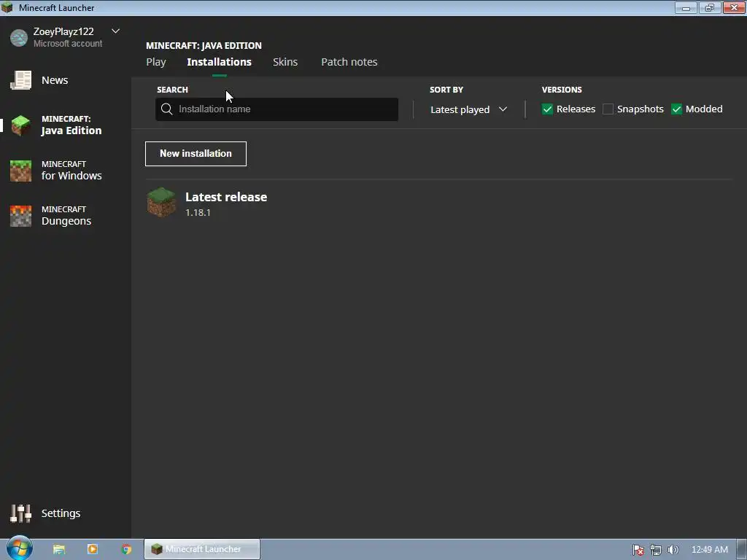This screenshot has width=747, height=560.
Task: Click the MINECRAFT: JAVA EDITION heading
Action: click(x=204, y=46)
